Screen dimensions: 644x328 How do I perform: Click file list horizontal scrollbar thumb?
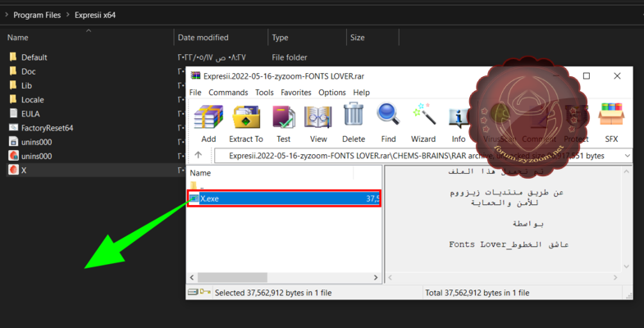pyautogui.click(x=232, y=278)
